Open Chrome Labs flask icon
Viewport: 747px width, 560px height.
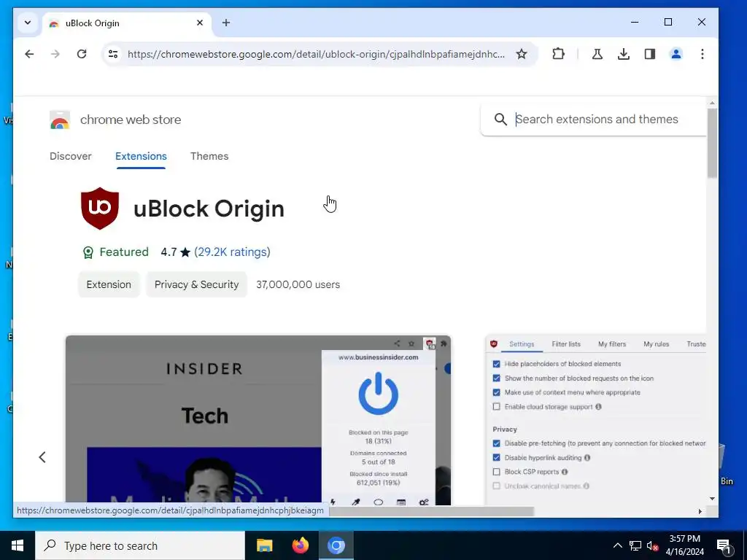click(597, 54)
